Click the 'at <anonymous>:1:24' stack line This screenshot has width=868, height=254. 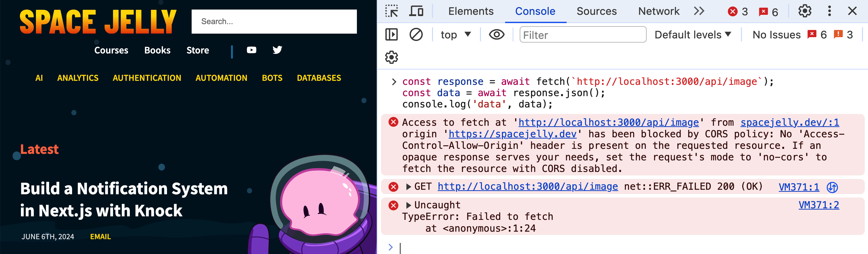pos(480,228)
